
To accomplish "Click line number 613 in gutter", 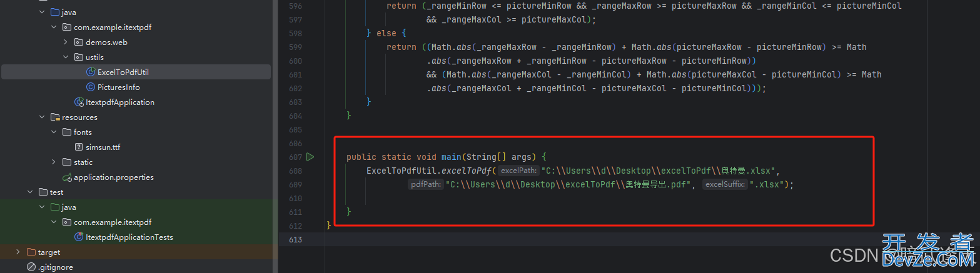I will click(296, 239).
